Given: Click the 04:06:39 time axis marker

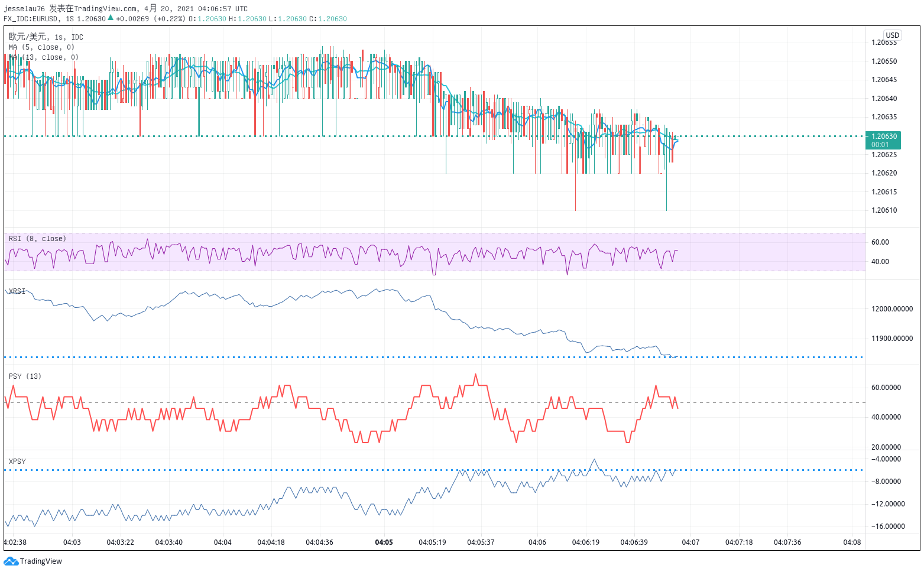Looking at the screenshot, I should (634, 542).
